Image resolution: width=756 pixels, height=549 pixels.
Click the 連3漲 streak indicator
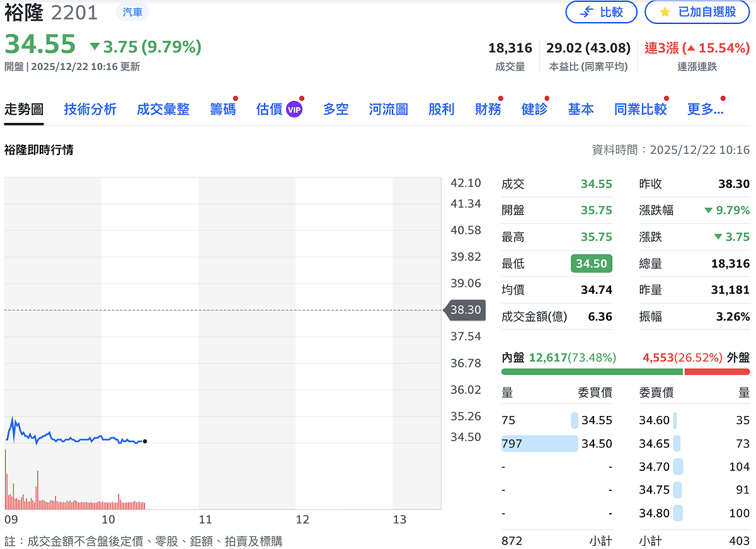click(697, 48)
